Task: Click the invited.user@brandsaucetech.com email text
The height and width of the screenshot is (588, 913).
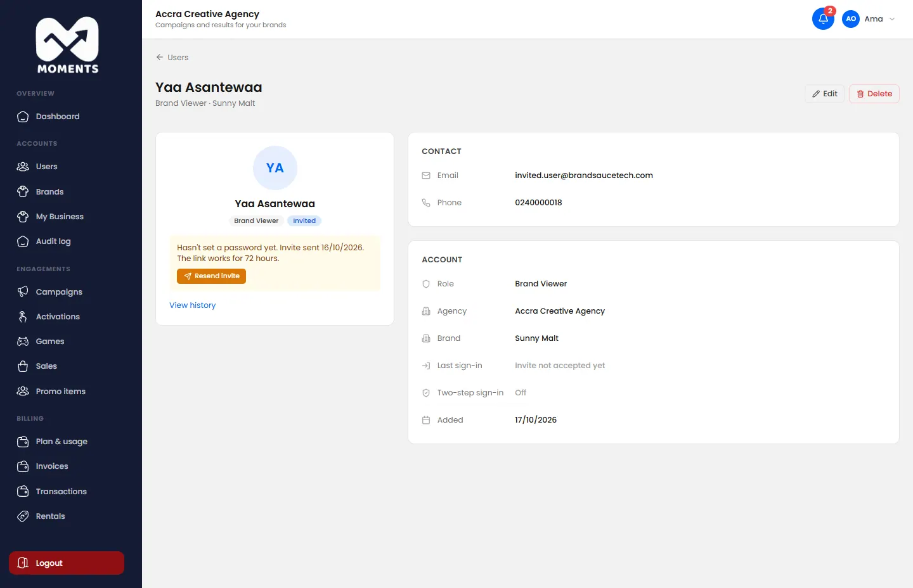Action: click(x=584, y=176)
